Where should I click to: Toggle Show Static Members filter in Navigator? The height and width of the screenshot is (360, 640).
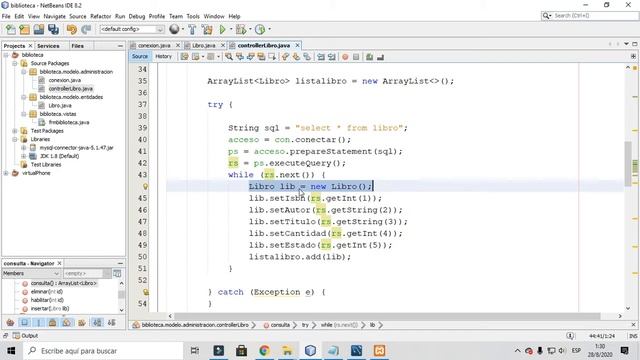(39, 323)
